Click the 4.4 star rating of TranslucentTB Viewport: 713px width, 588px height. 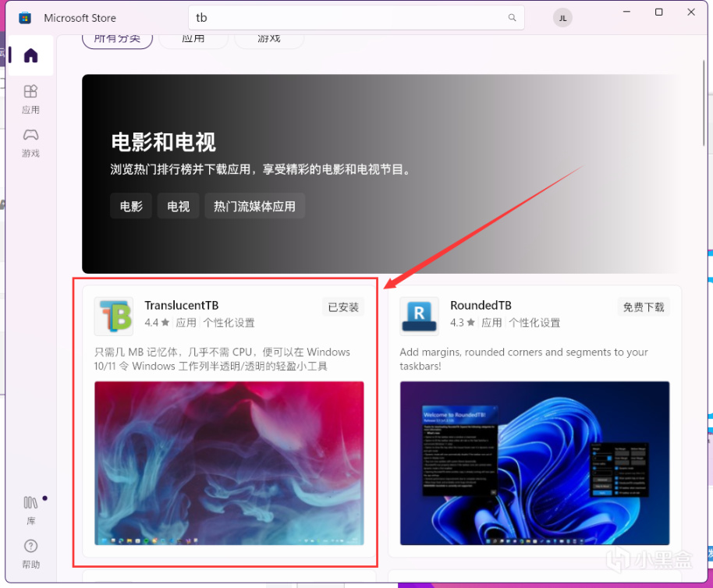[x=157, y=323]
